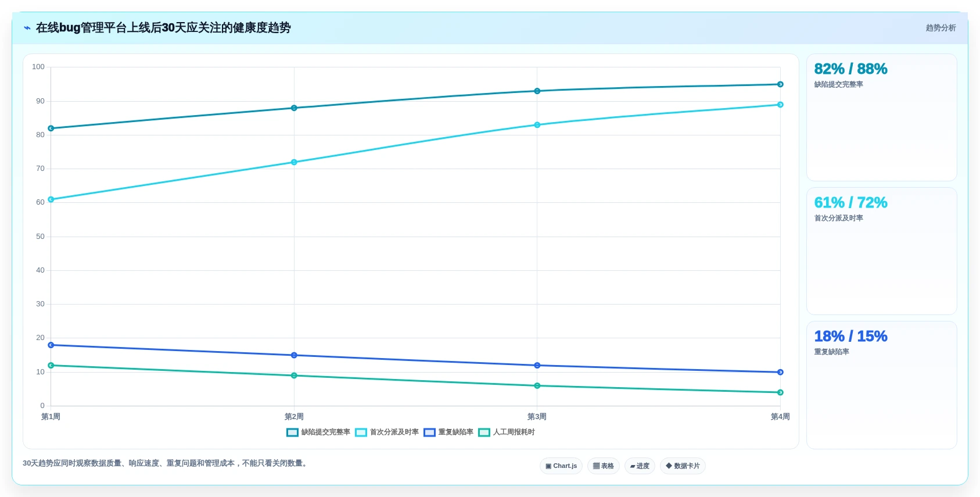This screenshot has height=497, width=980.
Task: Toggle the 缺陷提交完整率 legend item
Action: [318, 432]
